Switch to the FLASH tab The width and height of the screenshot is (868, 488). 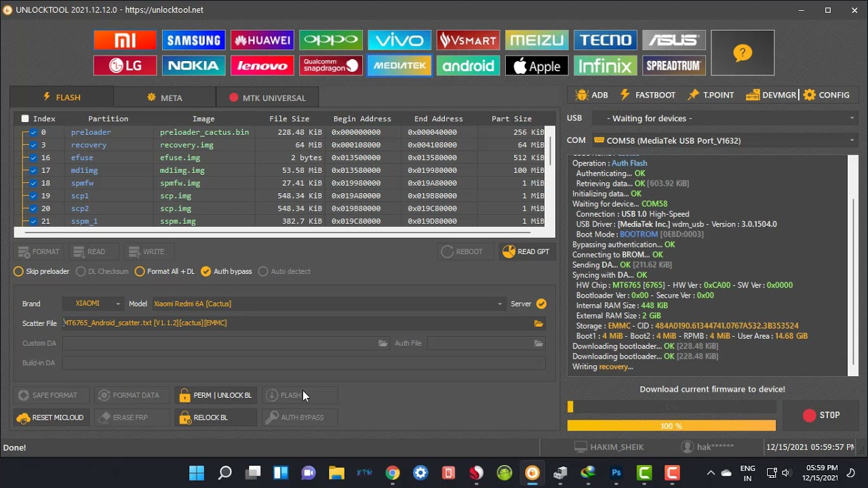point(62,98)
